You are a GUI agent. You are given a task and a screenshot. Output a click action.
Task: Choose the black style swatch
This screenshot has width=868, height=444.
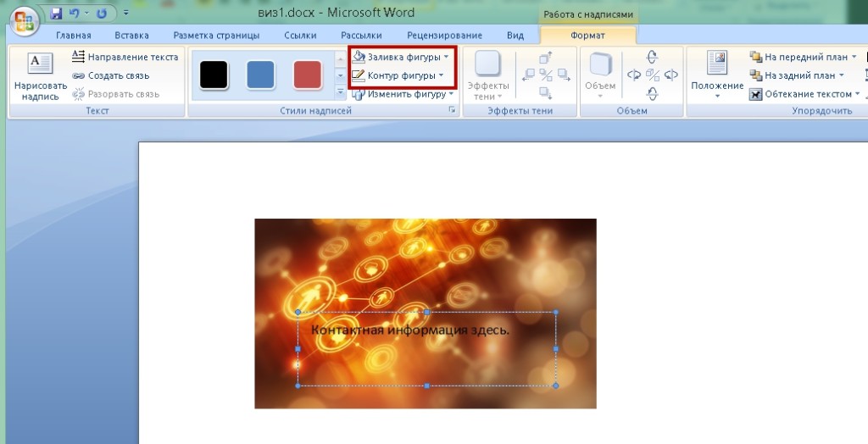[x=214, y=75]
